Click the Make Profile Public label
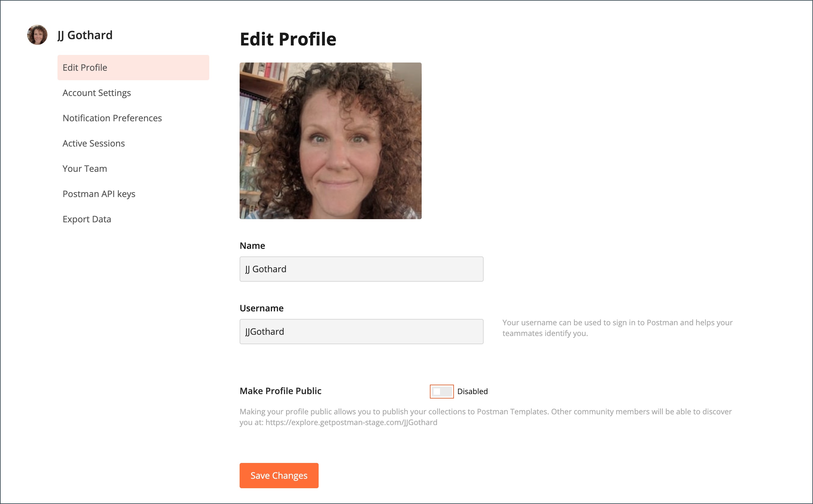Viewport: 813px width, 504px height. (280, 391)
